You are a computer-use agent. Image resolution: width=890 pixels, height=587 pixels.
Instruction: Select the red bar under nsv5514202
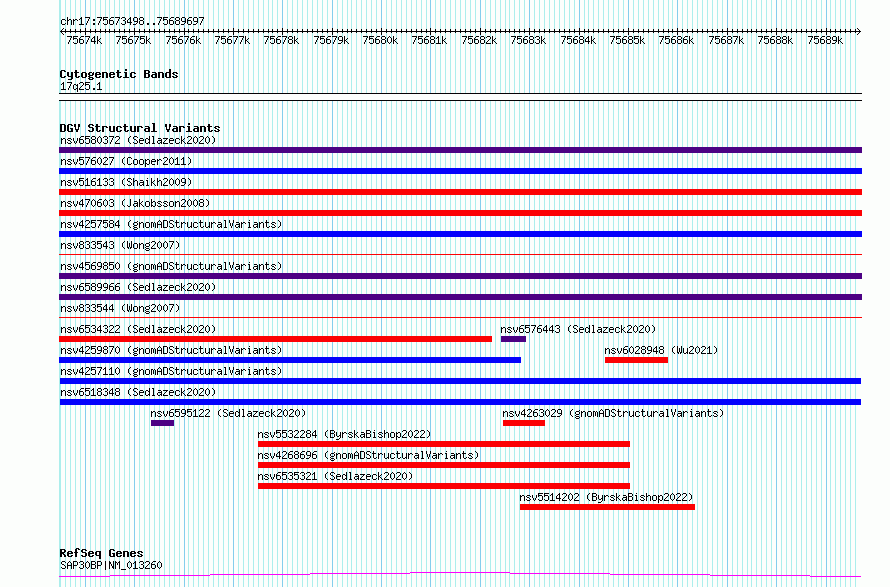point(607,507)
